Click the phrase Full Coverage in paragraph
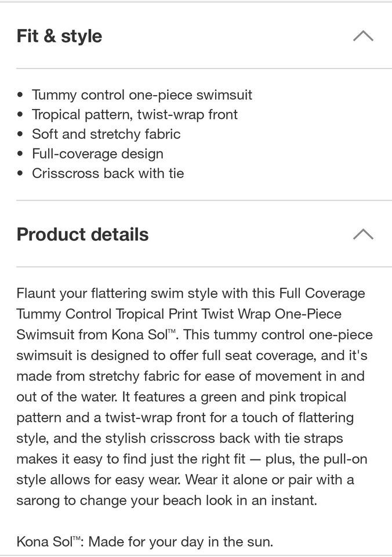 (x=322, y=294)
